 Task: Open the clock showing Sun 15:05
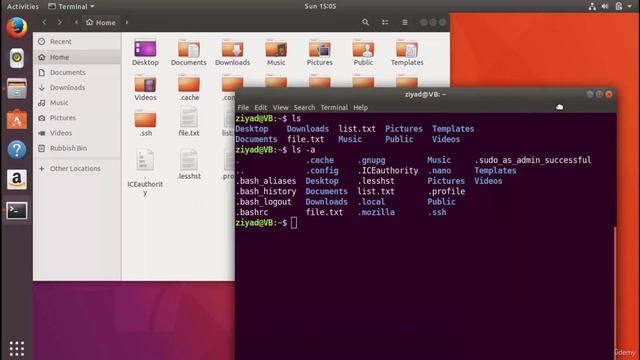click(x=320, y=6)
